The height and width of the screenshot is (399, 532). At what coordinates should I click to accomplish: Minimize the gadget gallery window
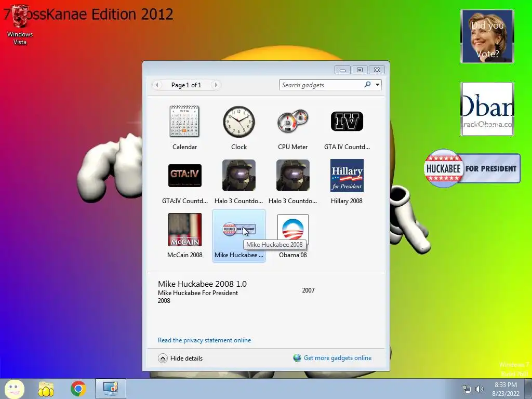[343, 70]
